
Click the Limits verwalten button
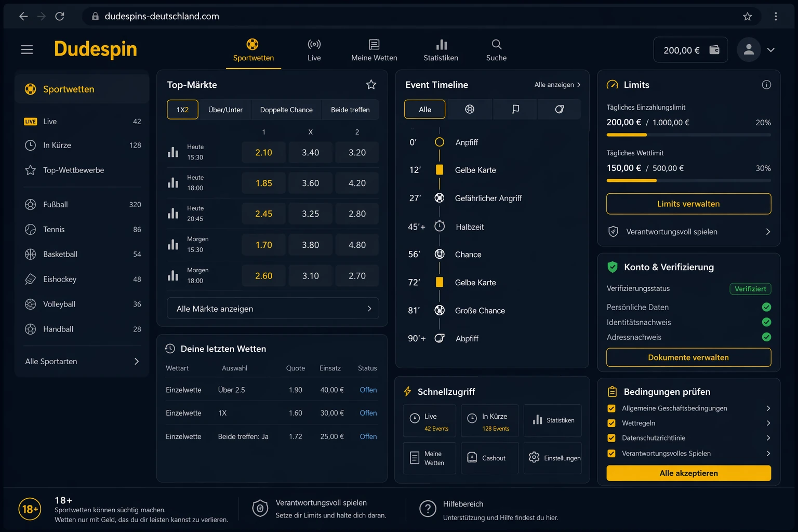pyautogui.click(x=688, y=204)
